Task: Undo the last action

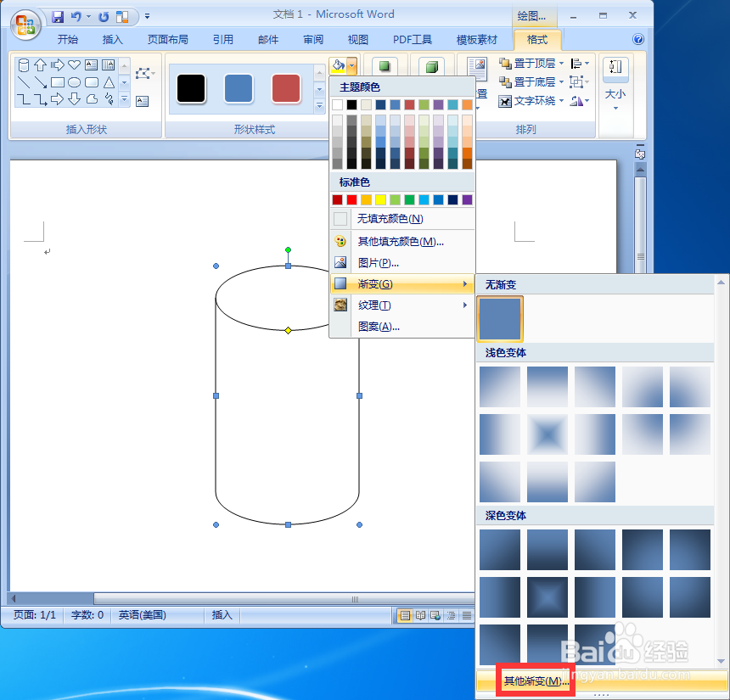Action: click(x=76, y=17)
